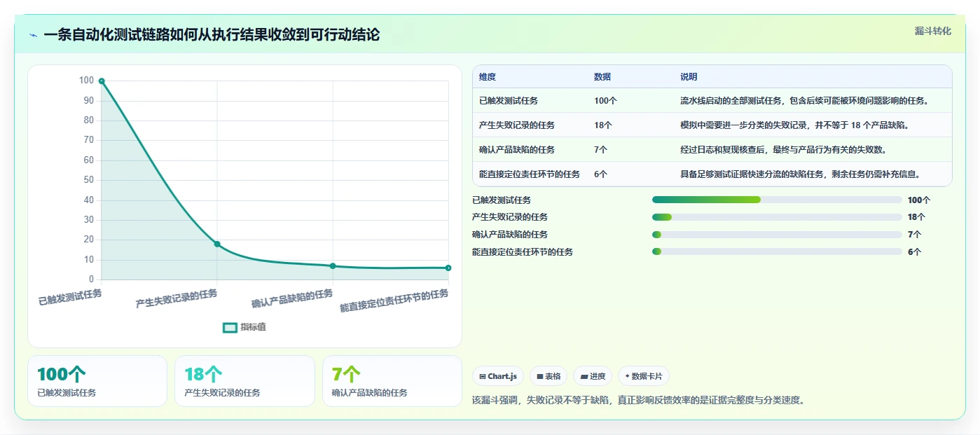Click the chart data point at value 100
The height and width of the screenshot is (435, 980).
102,81
